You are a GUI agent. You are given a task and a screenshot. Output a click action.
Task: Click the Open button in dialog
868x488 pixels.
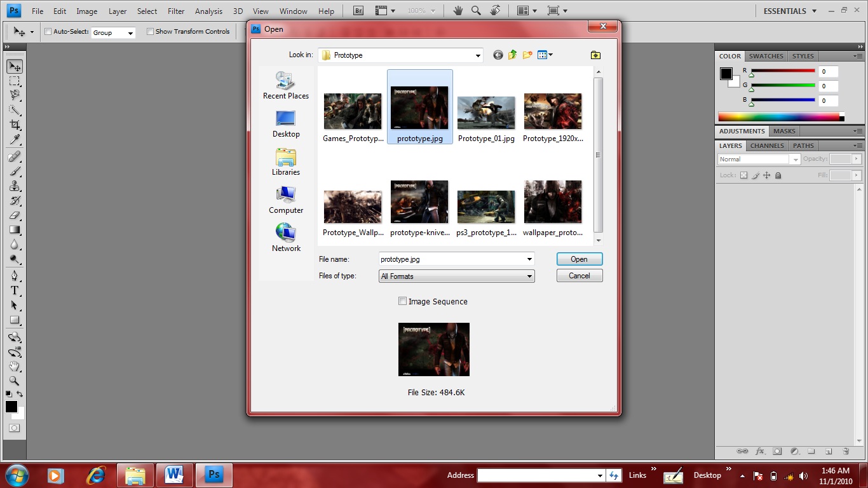click(x=579, y=259)
